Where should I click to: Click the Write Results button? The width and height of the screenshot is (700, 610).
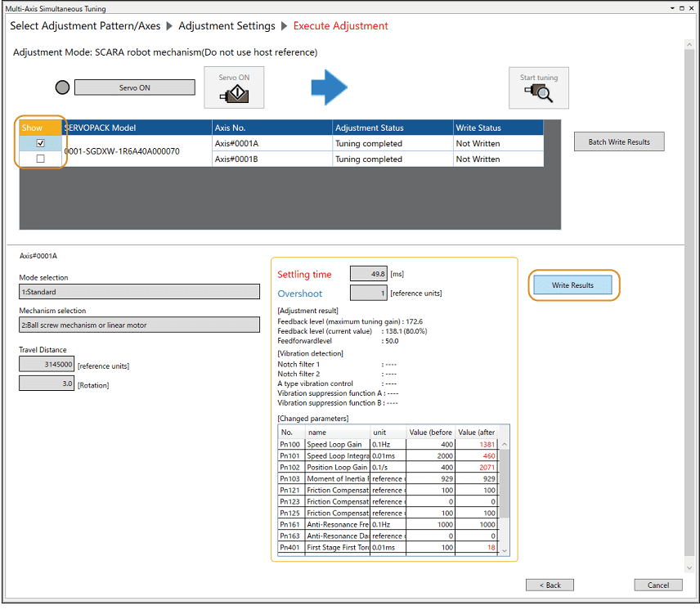pos(572,285)
